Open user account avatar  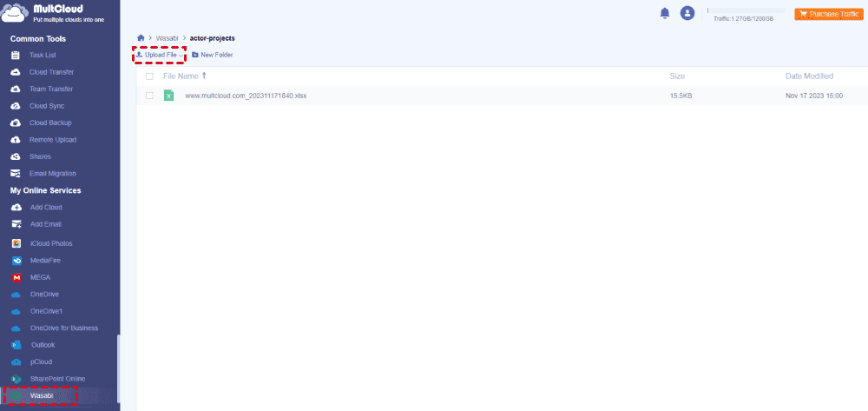coord(687,13)
